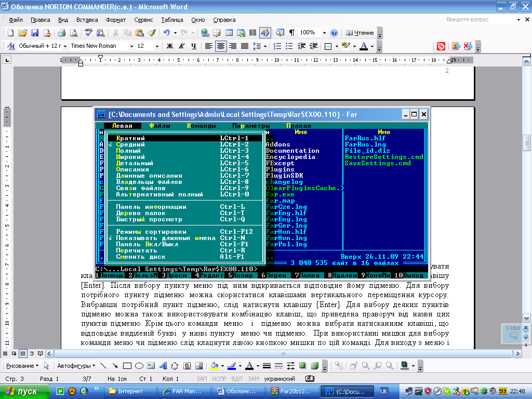
Task: Select the Oval drawing tool
Action: [x=139, y=366]
